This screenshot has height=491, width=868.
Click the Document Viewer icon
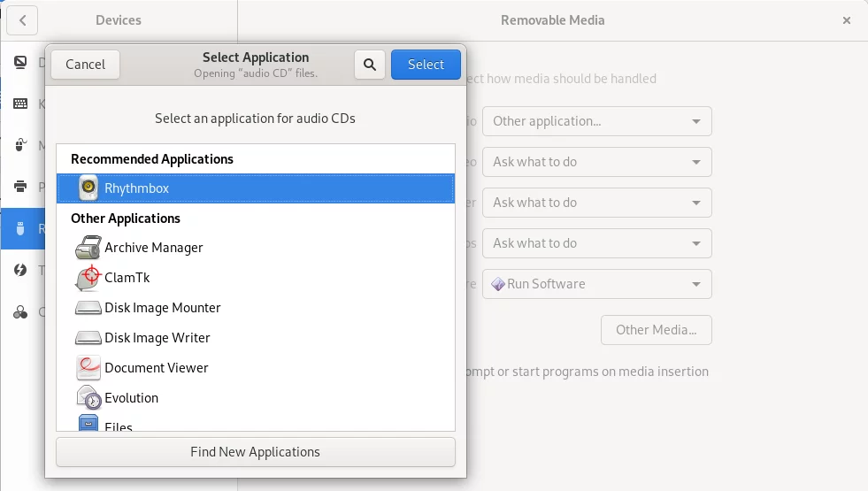(88, 367)
